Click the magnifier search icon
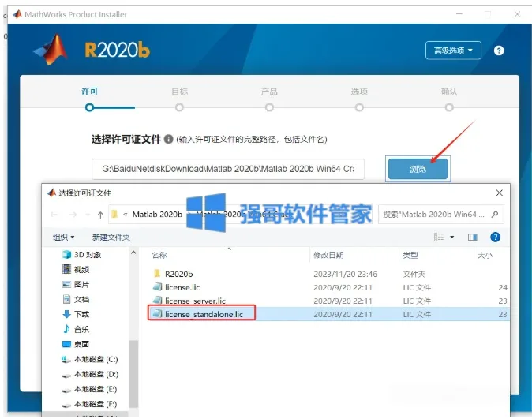This screenshot has height=419, width=532. [495, 215]
